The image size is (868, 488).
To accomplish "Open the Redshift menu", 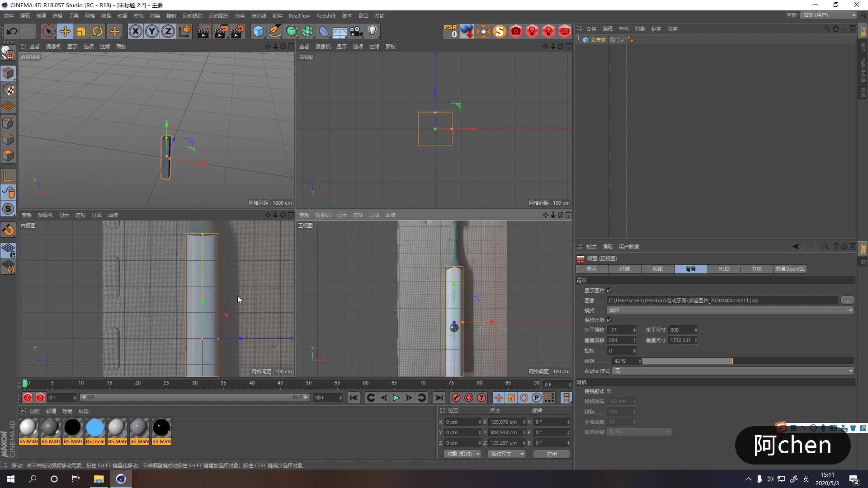I will [x=325, y=16].
